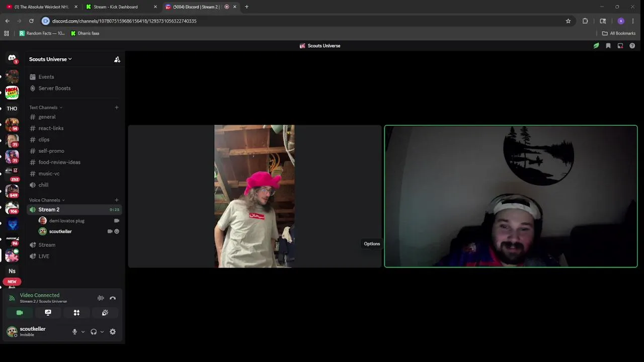Open screen share button
The height and width of the screenshot is (362, 644).
tap(48, 313)
